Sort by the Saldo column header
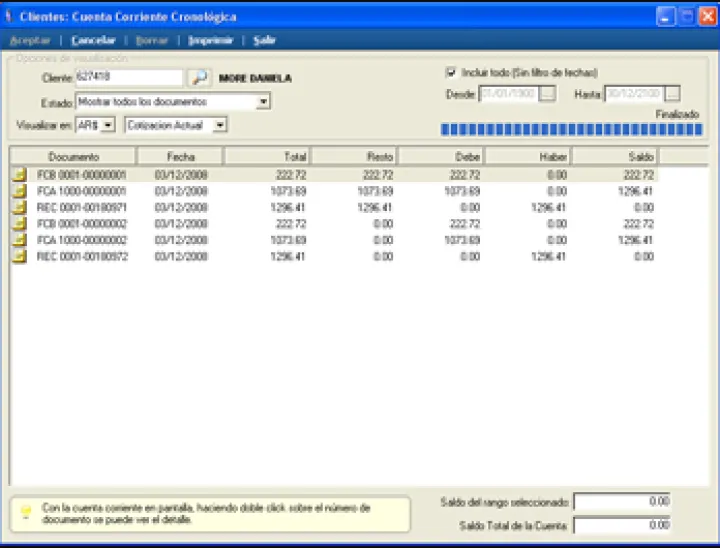Image resolution: width=720 pixels, height=548 pixels. click(614, 157)
